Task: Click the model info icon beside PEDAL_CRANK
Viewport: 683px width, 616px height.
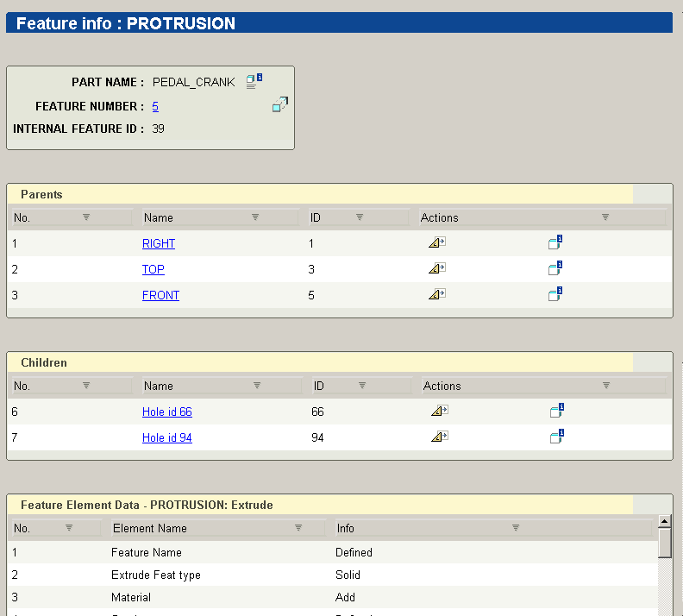Action: click(254, 82)
